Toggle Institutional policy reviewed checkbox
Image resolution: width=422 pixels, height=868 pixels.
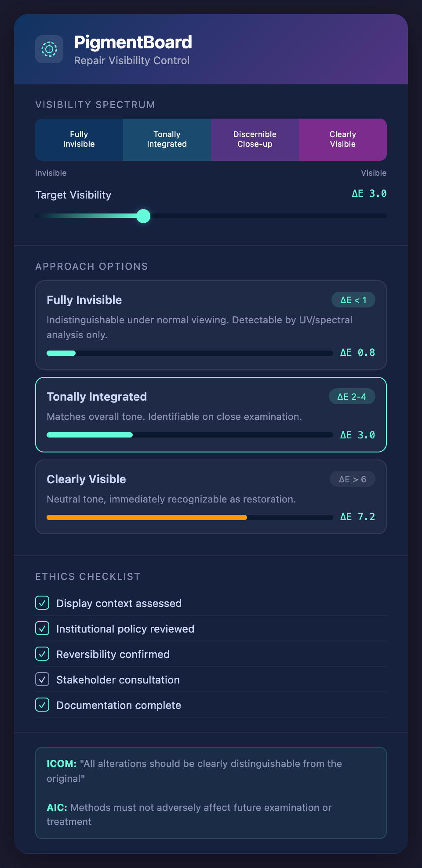point(42,629)
